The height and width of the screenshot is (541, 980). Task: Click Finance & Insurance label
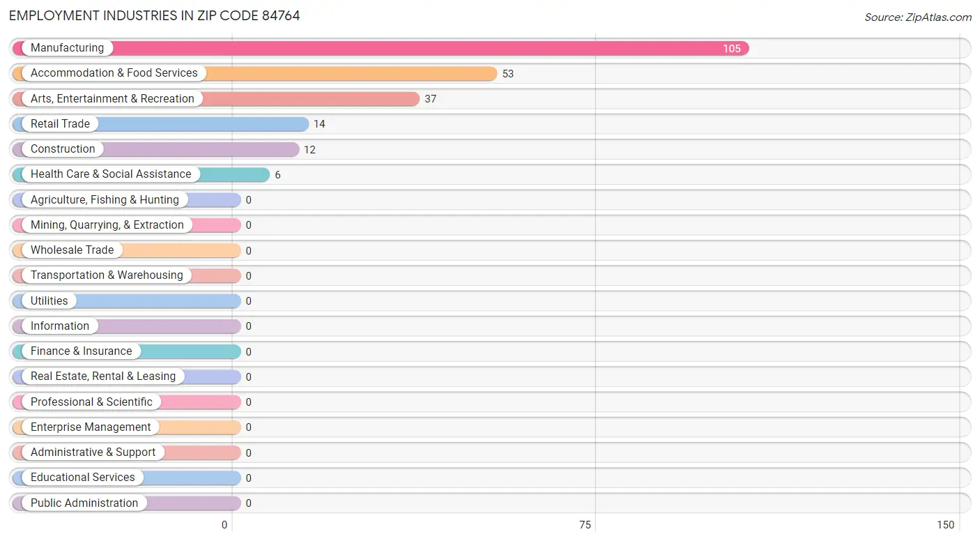click(x=81, y=351)
